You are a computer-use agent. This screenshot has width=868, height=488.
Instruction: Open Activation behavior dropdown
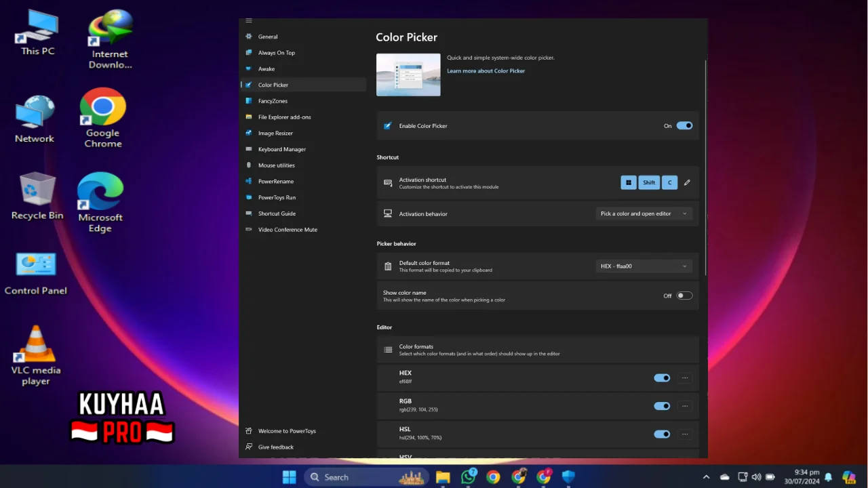point(644,213)
